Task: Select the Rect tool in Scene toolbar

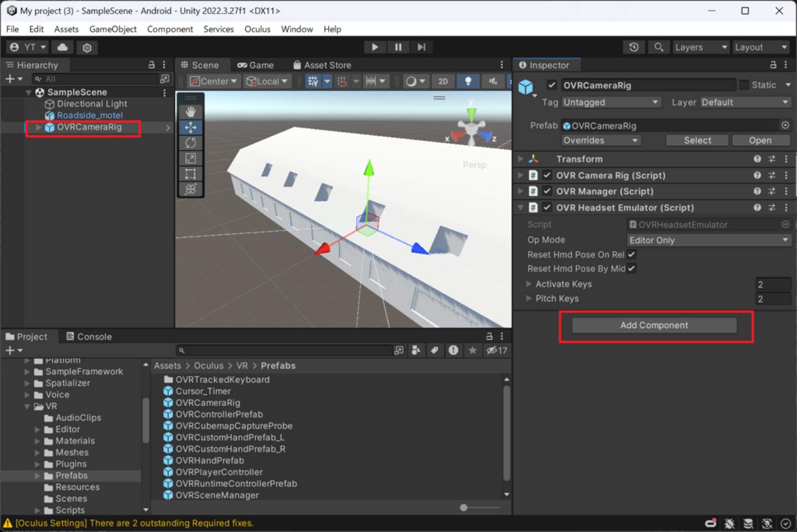Action: (190, 174)
